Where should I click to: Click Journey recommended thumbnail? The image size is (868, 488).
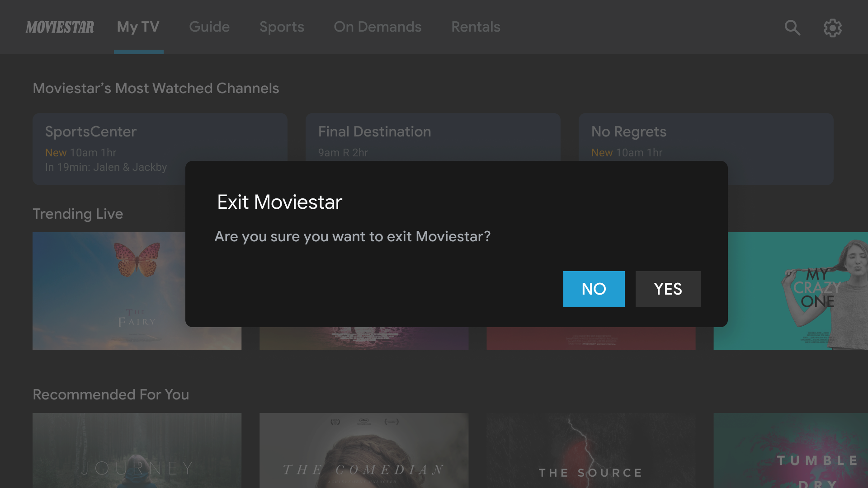(137, 451)
